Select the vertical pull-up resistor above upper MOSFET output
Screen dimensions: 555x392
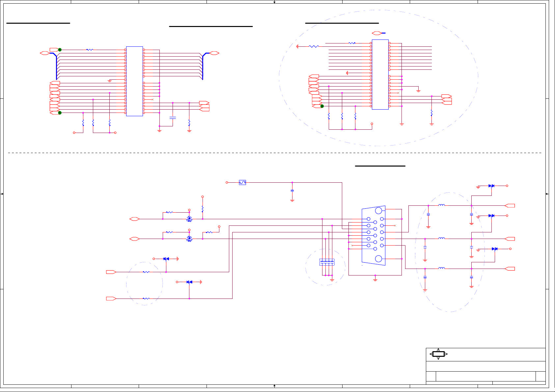click(203, 209)
